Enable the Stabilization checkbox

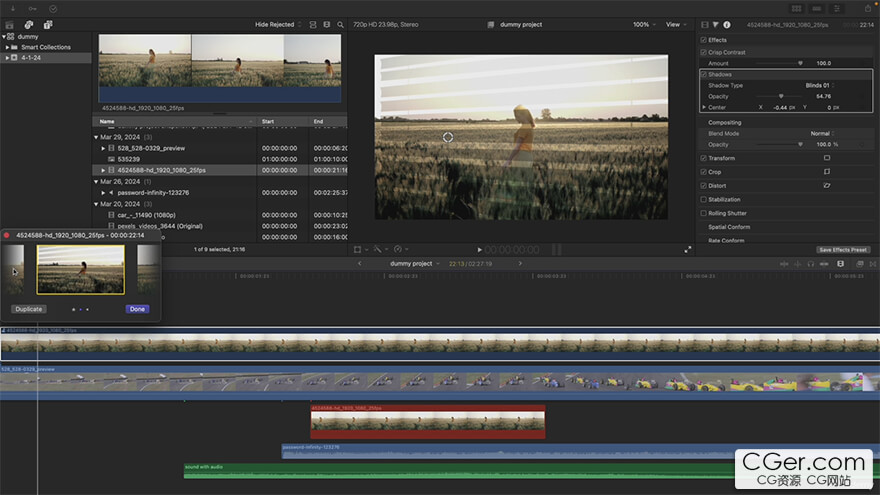pyautogui.click(x=703, y=199)
